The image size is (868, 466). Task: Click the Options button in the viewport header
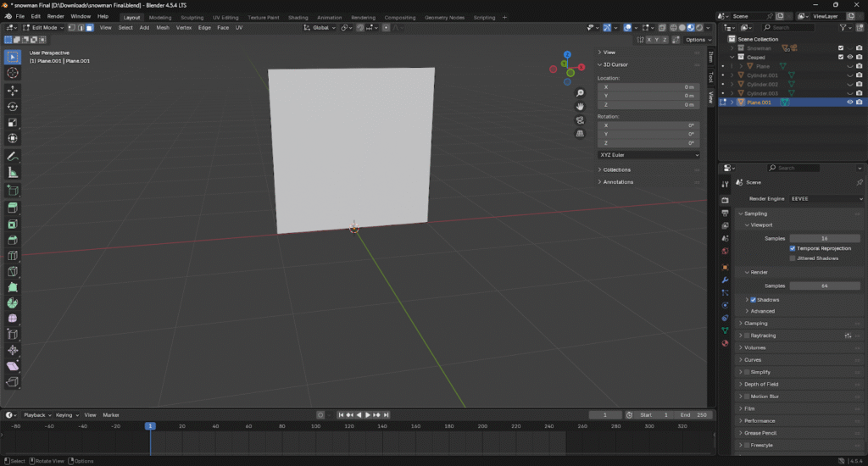point(696,40)
